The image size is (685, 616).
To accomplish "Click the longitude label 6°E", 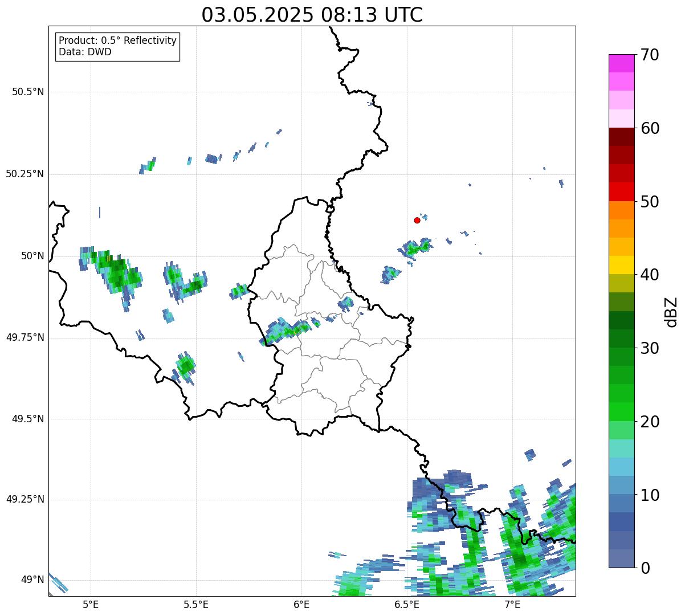I will point(301,604).
